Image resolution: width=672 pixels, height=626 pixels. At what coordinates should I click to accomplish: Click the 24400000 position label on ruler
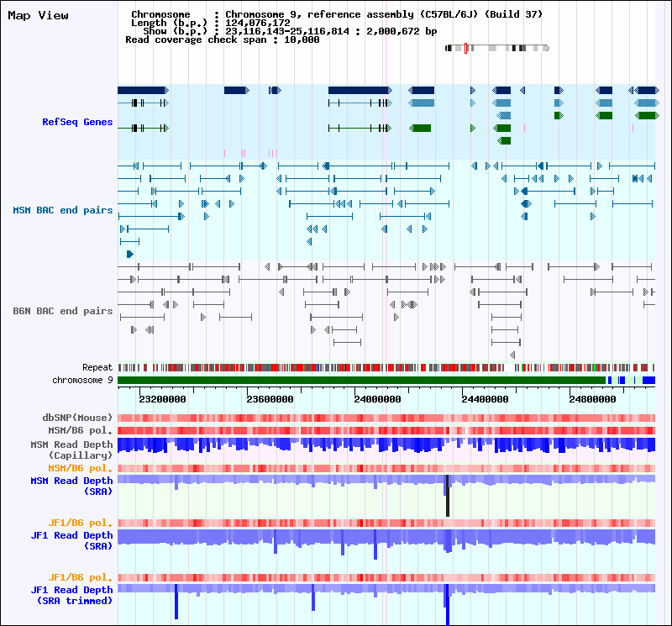point(486,399)
